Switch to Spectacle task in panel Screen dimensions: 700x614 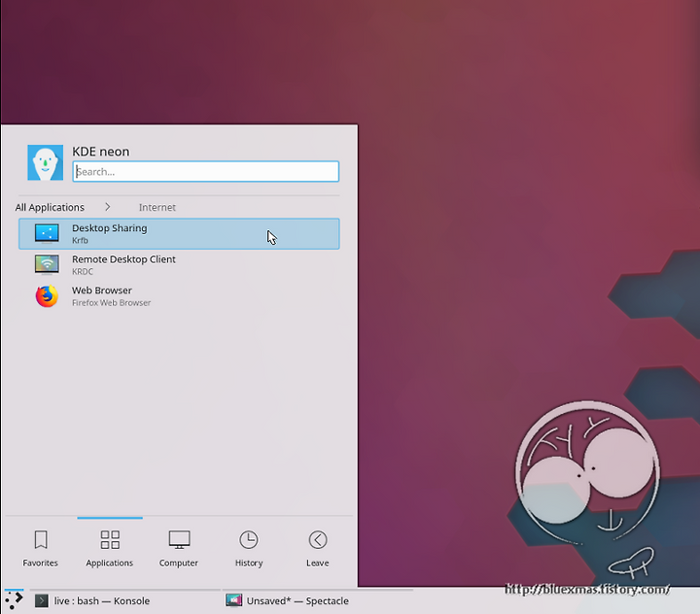click(318, 601)
